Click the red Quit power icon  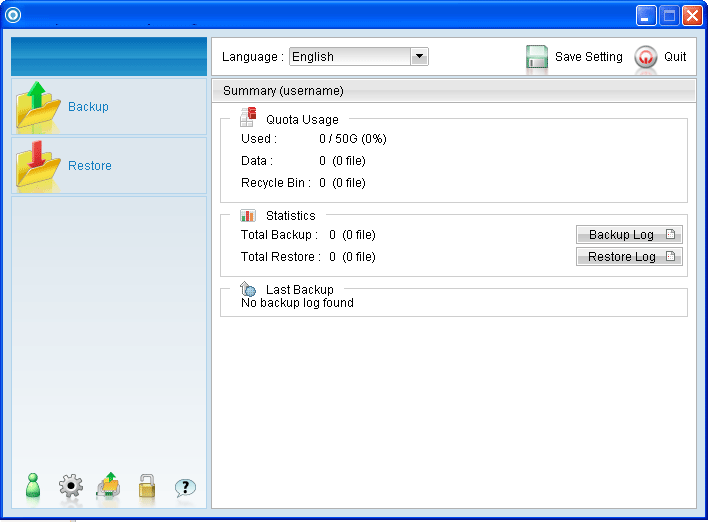click(646, 57)
